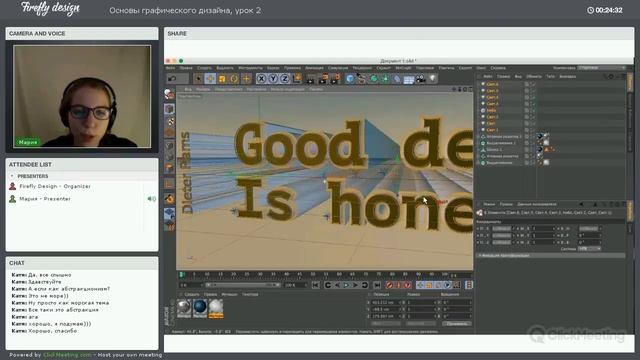Activate the Rotate tool in top toolbar
Viewport: 640px width, 360px height.
(234, 78)
